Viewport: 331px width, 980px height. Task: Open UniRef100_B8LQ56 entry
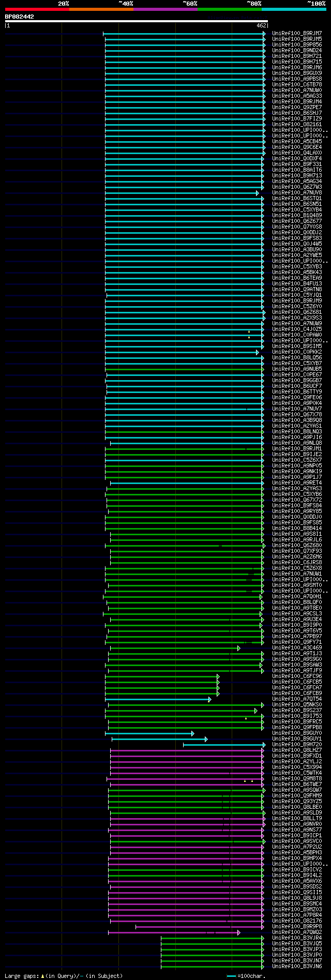click(297, 358)
